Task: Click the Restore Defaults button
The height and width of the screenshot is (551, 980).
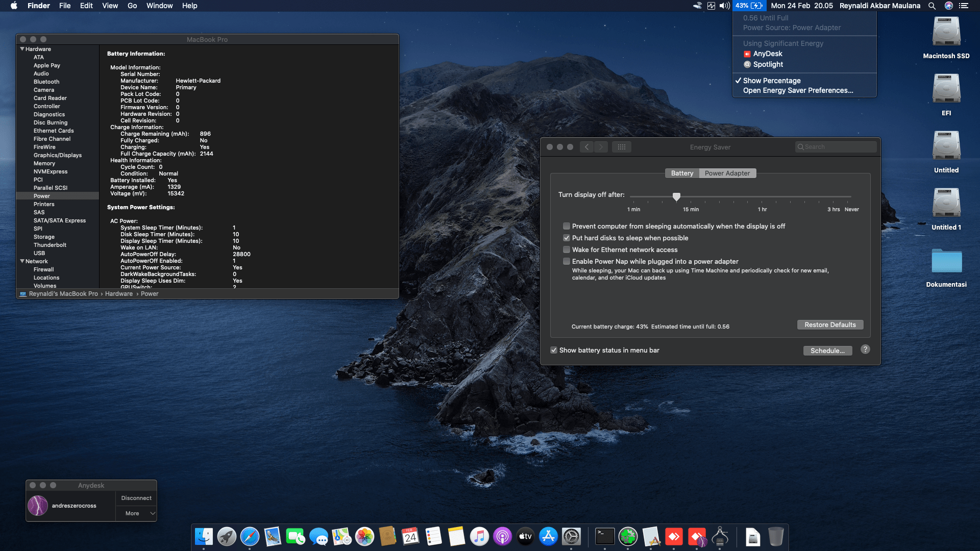Action: point(830,325)
